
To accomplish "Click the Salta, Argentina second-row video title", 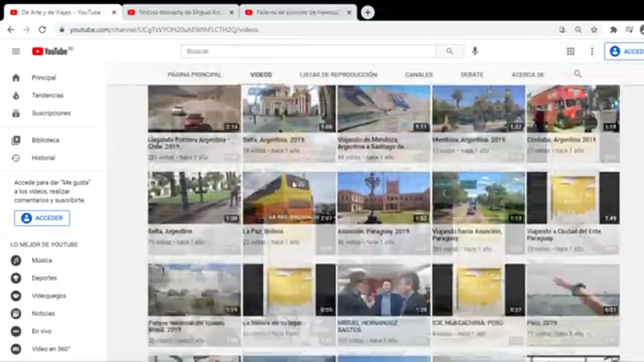I will (171, 231).
